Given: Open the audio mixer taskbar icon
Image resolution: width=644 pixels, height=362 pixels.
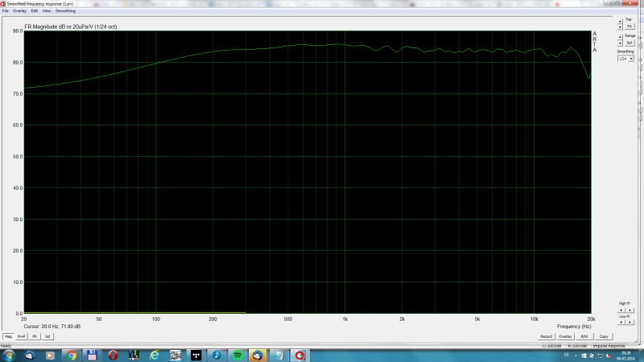Looking at the screenshot, I should 134,356.
